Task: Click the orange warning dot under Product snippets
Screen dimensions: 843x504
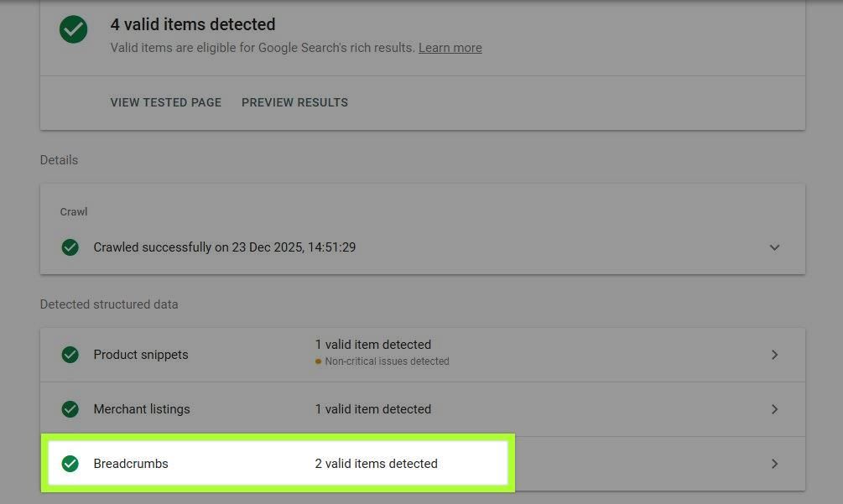Action: (319, 361)
